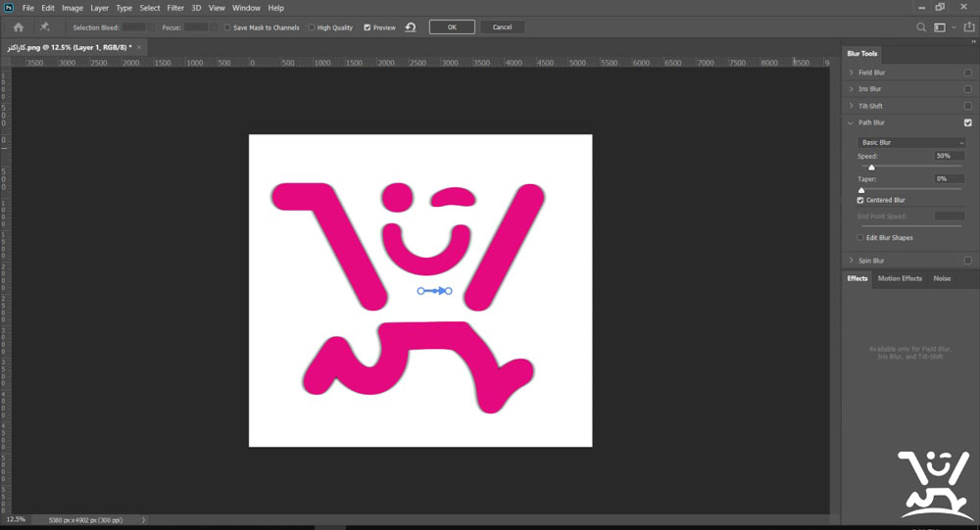Image resolution: width=980 pixels, height=530 pixels.
Task: Select the pin tool icon beside Home
Action: pyautogui.click(x=44, y=26)
